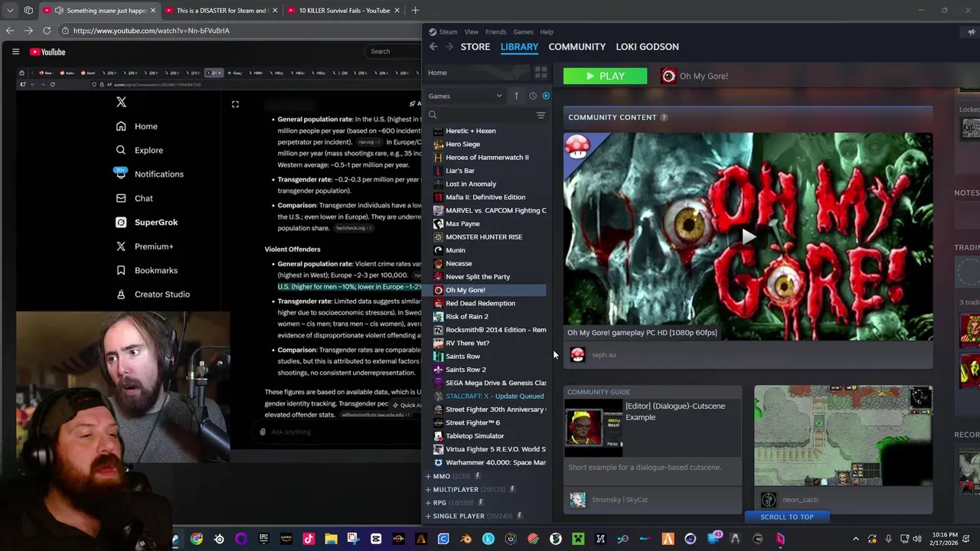
Task: Switch to Steam STORE tab
Action: tap(475, 47)
